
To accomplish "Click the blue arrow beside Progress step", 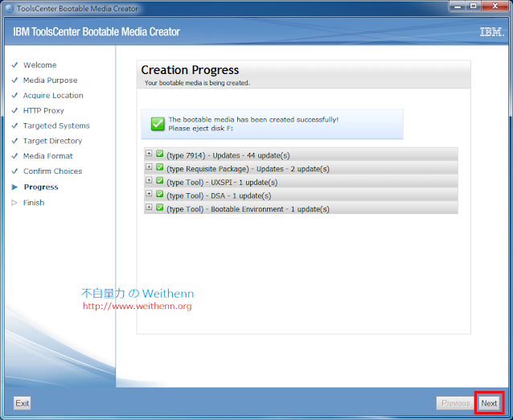I will [x=14, y=187].
